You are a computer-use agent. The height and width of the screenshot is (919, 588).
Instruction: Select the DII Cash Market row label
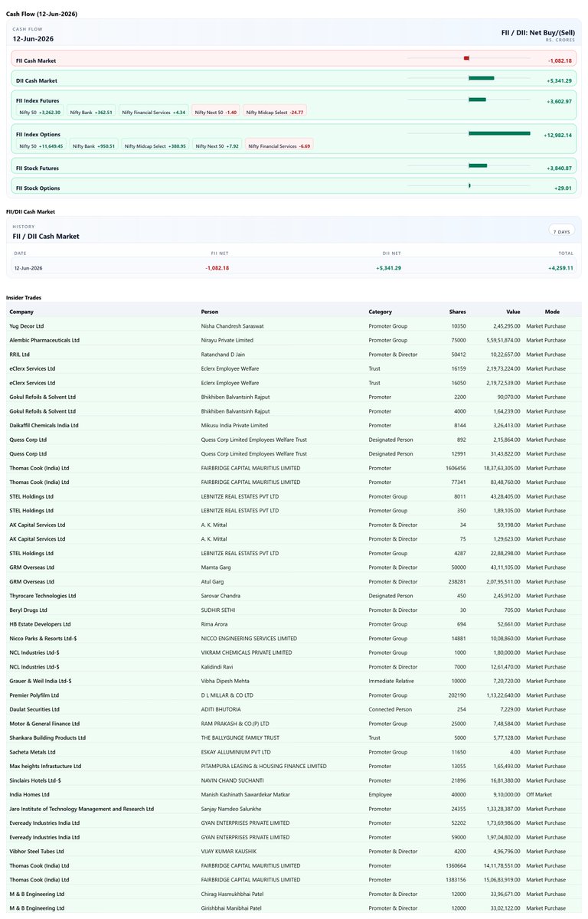pyautogui.click(x=36, y=80)
